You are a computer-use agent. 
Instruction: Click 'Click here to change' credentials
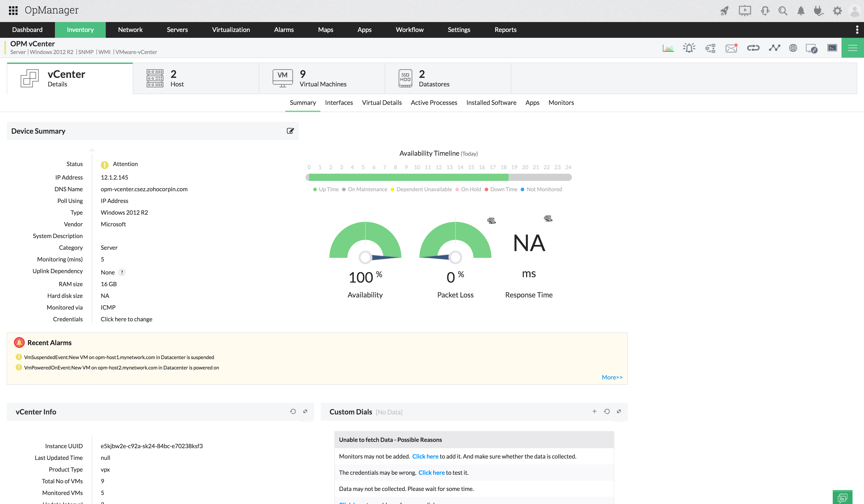(x=126, y=319)
